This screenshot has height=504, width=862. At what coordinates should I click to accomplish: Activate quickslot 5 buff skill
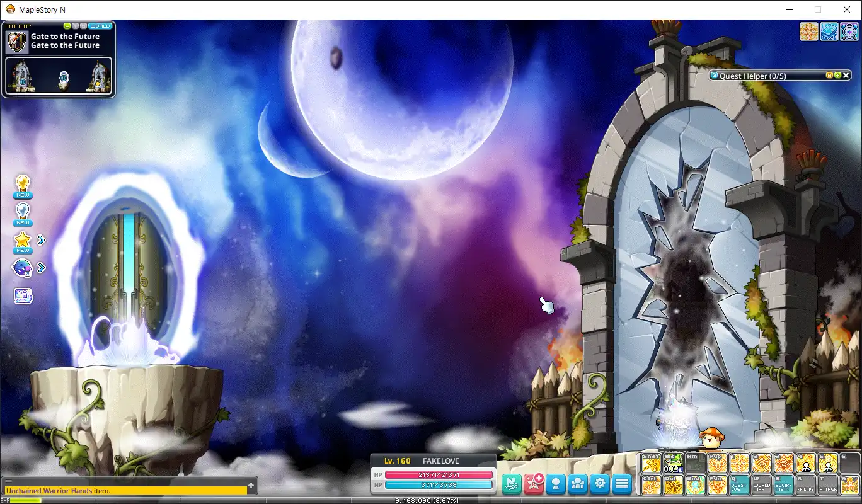point(828,463)
